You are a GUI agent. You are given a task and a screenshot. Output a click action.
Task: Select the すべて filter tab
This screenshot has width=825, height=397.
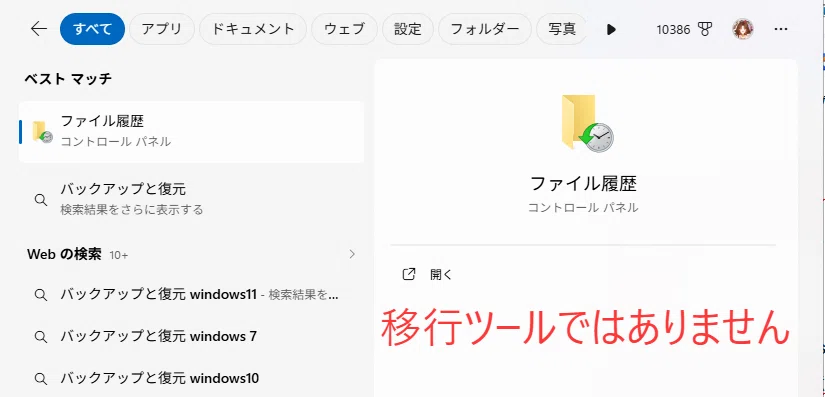[x=93, y=29]
